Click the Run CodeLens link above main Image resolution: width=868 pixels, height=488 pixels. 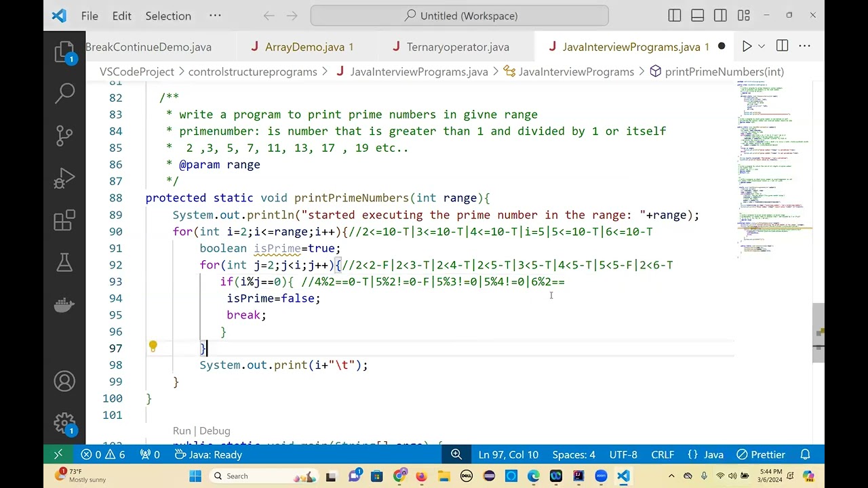(x=182, y=431)
